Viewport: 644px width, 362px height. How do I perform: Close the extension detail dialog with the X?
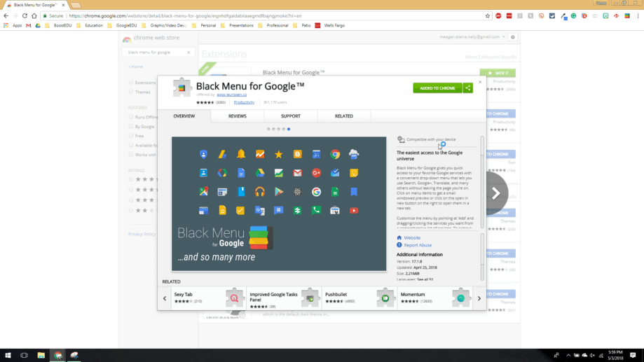coord(480,81)
